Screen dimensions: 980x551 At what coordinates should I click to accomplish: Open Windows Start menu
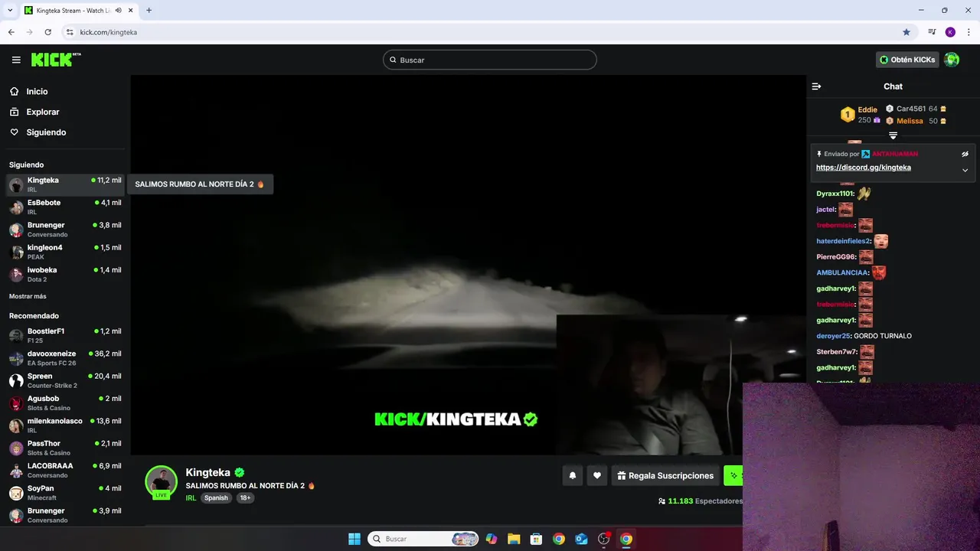click(x=354, y=539)
